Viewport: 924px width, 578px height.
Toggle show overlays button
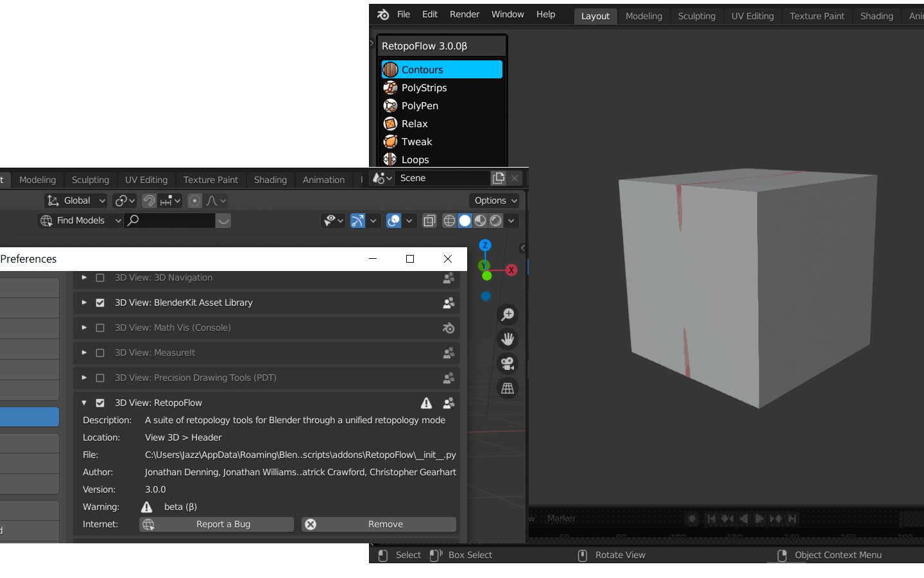coord(394,220)
